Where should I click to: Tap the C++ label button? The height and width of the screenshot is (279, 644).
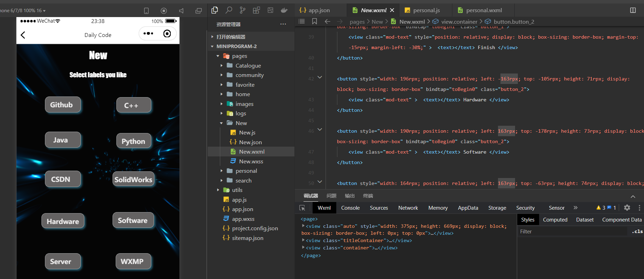[133, 105]
